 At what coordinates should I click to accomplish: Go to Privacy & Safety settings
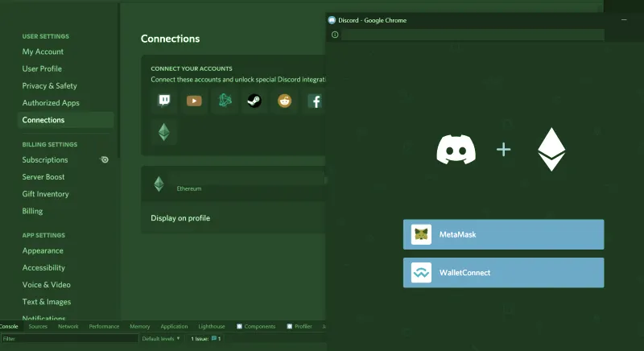click(50, 85)
